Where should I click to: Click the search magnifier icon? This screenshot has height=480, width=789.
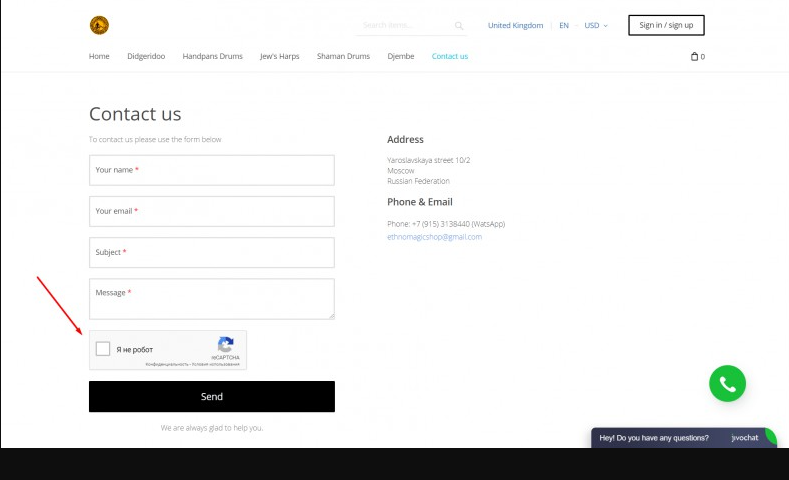click(459, 26)
